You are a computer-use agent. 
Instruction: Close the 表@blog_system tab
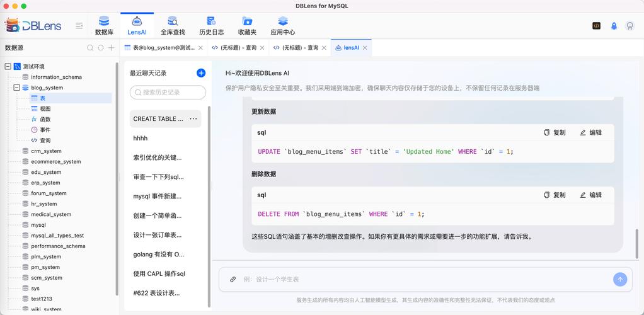click(200, 48)
